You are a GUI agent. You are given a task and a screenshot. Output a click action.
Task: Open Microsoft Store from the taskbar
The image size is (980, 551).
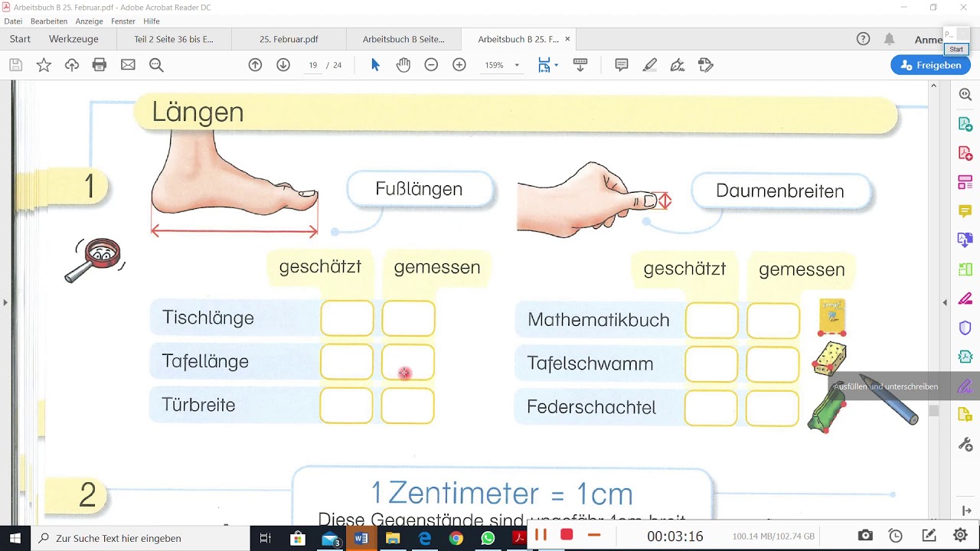point(298,538)
